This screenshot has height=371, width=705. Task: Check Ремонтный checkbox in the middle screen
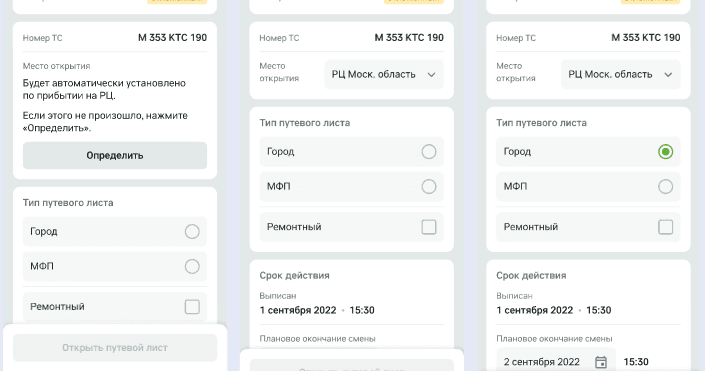coord(429,227)
